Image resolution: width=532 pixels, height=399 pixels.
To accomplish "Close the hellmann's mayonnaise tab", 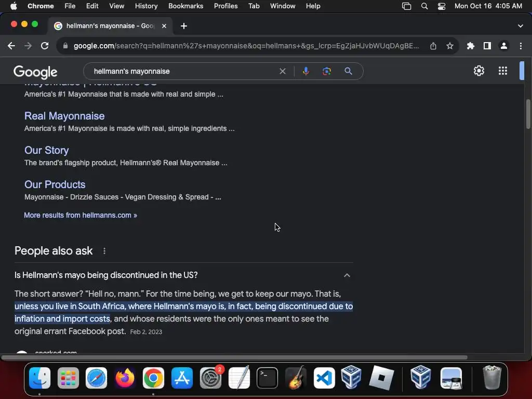I will (164, 26).
